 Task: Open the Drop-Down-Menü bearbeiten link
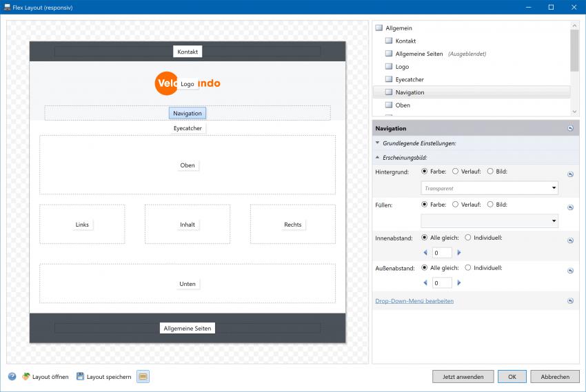pyautogui.click(x=414, y=301)
